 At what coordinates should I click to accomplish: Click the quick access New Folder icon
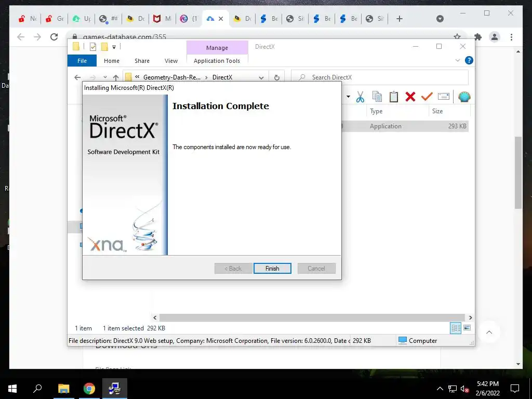[104, 47]
